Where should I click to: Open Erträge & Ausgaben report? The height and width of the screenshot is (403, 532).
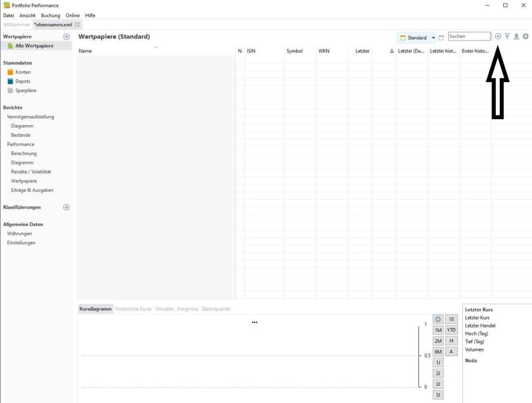(32, 190)
